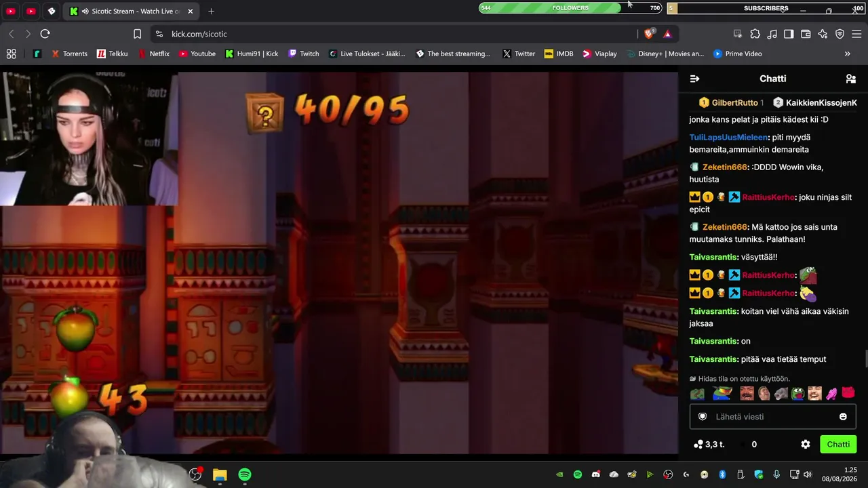Open the Netflix bookmark

point(153,54)
